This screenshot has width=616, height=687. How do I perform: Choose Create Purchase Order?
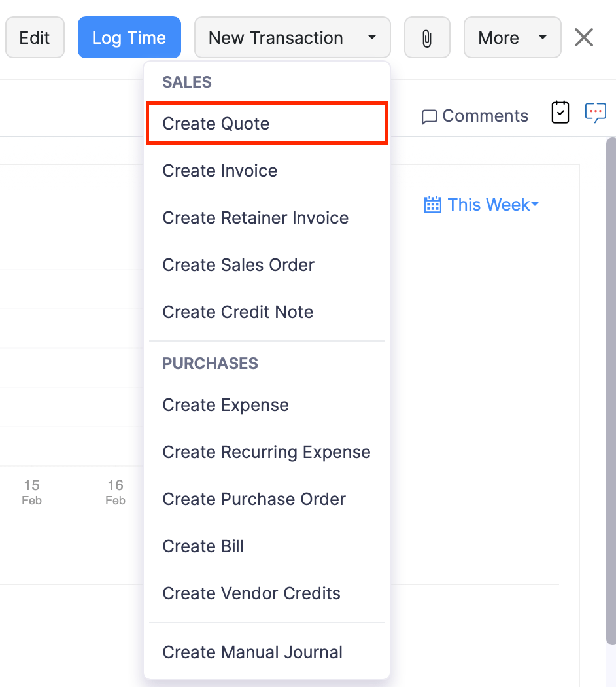[x=254, y=499]
